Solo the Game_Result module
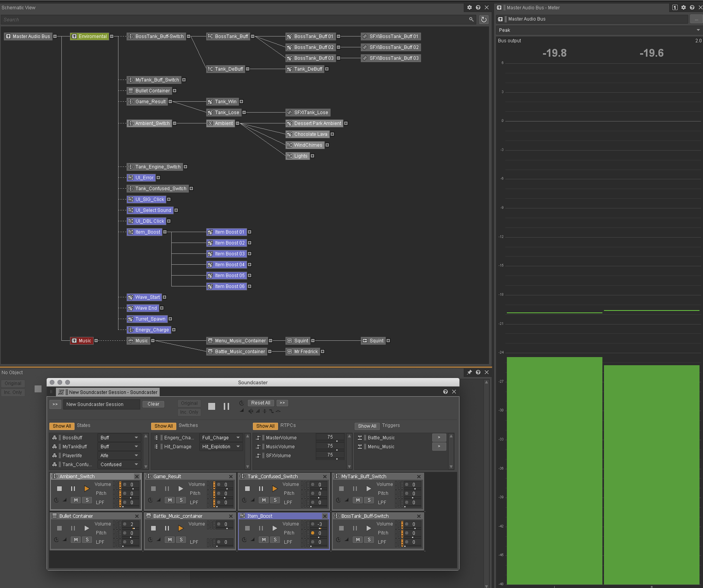The height and width of the screenshot is (588, 703). coord(181,500)
